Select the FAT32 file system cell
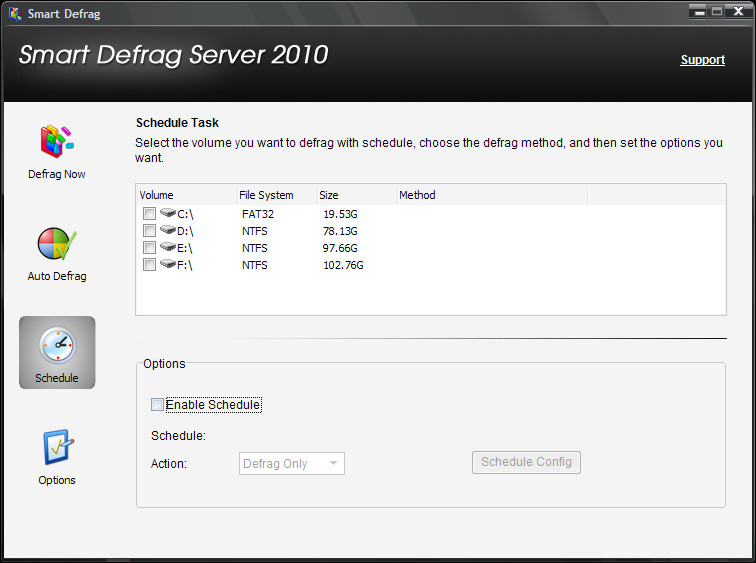This screenshot has height=563, width=756. pos(257,214)
